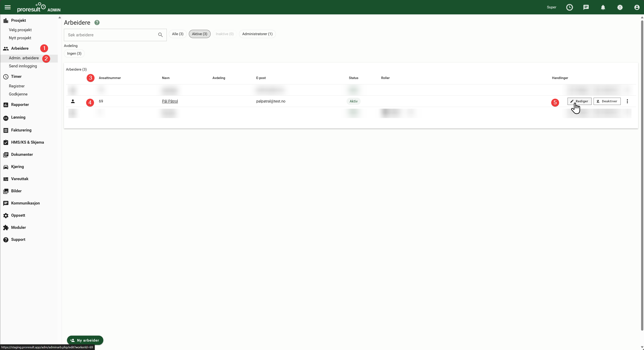Click the Support help icon in sidebar
Screen dimensions: 644x350
click(6, 240)
